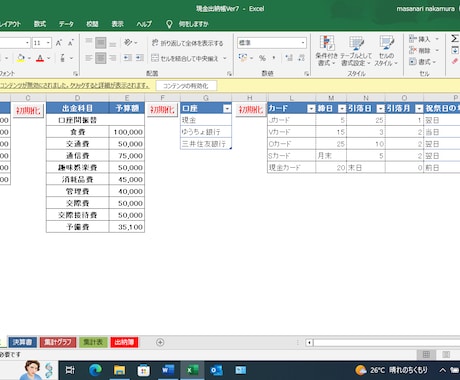Open Conditional Formatting (条件付き書式)
Viewport: 460px width, 380px height.
(327, 51)
